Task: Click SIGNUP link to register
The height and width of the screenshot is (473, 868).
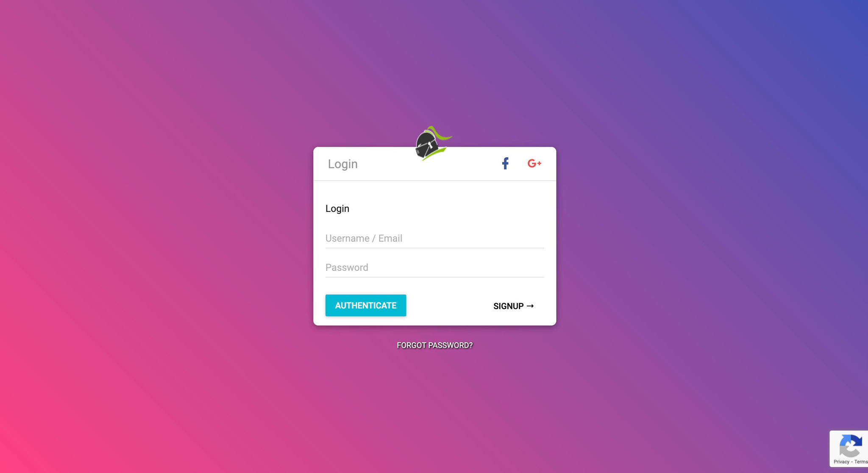Action: tap(513, 306)
